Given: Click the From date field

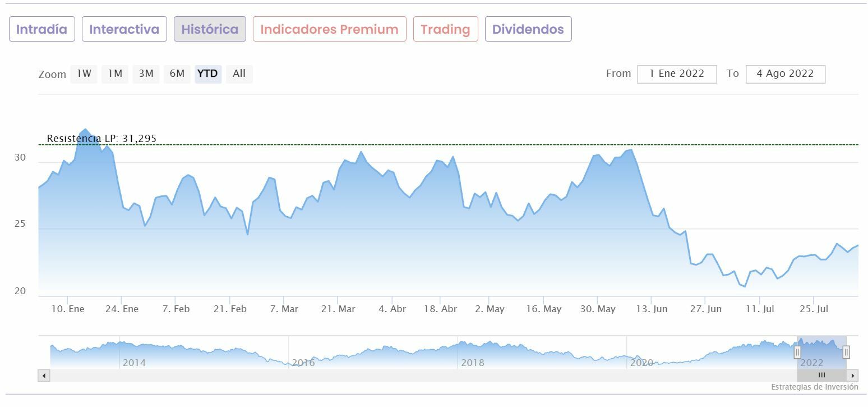Looking at the screenshot, I should click(x=677, y=74).
